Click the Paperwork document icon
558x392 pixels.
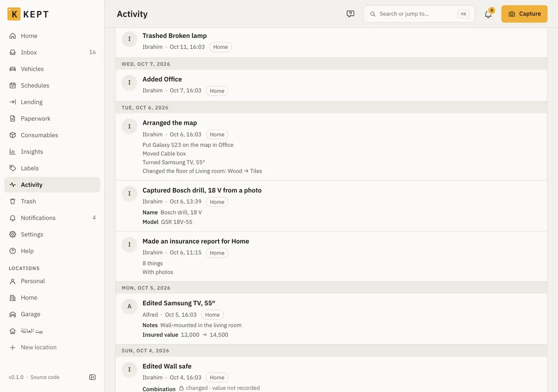pos(13,119)
